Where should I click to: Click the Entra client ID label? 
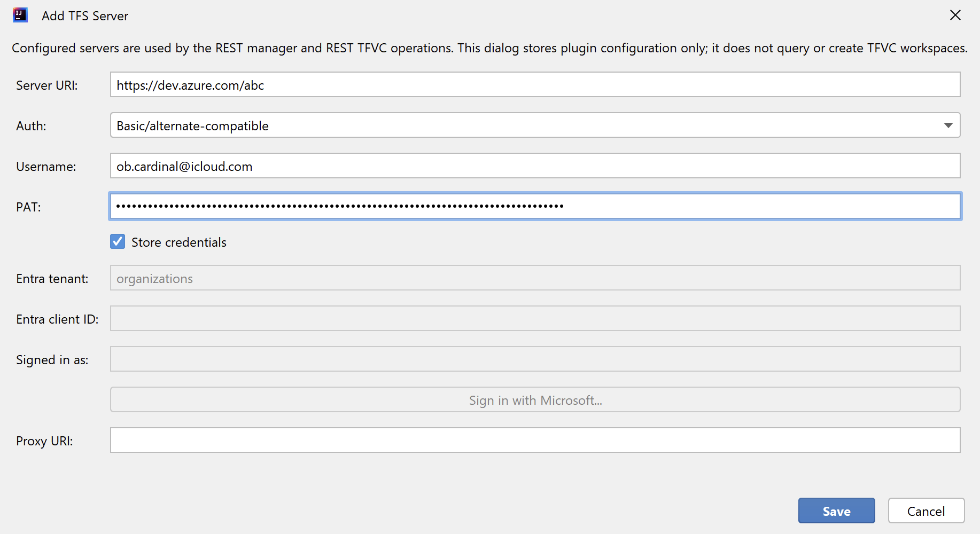57,319
